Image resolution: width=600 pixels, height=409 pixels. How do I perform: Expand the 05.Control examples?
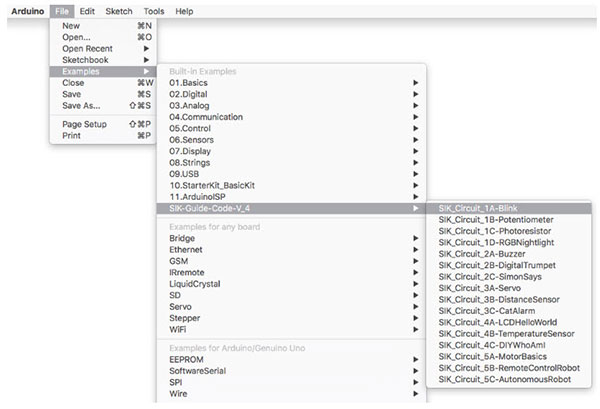point(291,128)
